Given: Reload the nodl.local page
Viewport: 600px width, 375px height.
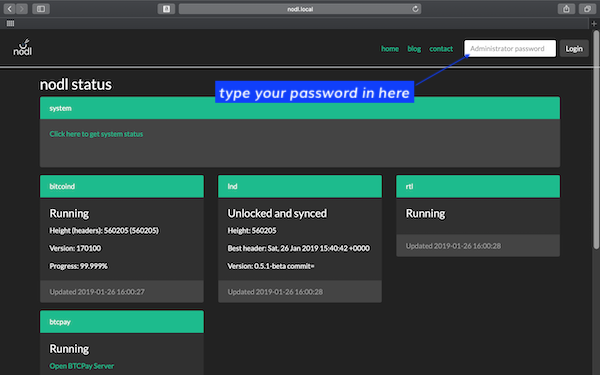Looking at the screenshot, I should (415, 9).
